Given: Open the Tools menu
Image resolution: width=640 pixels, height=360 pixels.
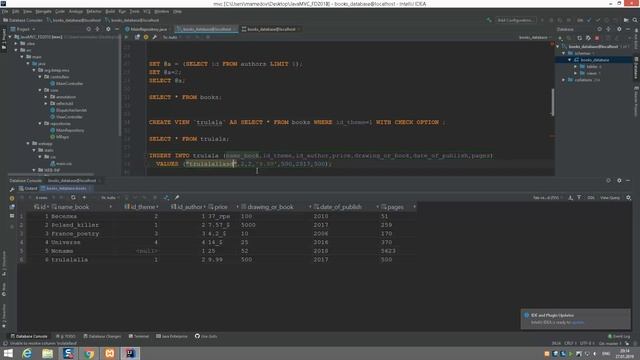Looking at the screenshot, I should (x=134, y=11).
